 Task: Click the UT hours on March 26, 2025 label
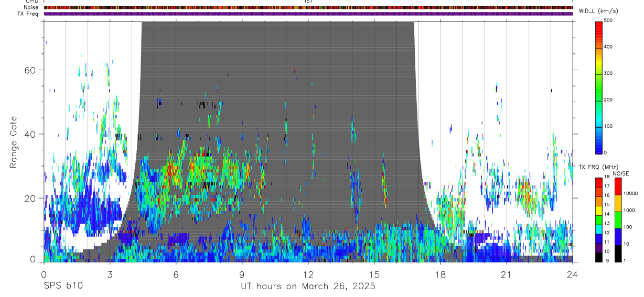tap(308, 287)
